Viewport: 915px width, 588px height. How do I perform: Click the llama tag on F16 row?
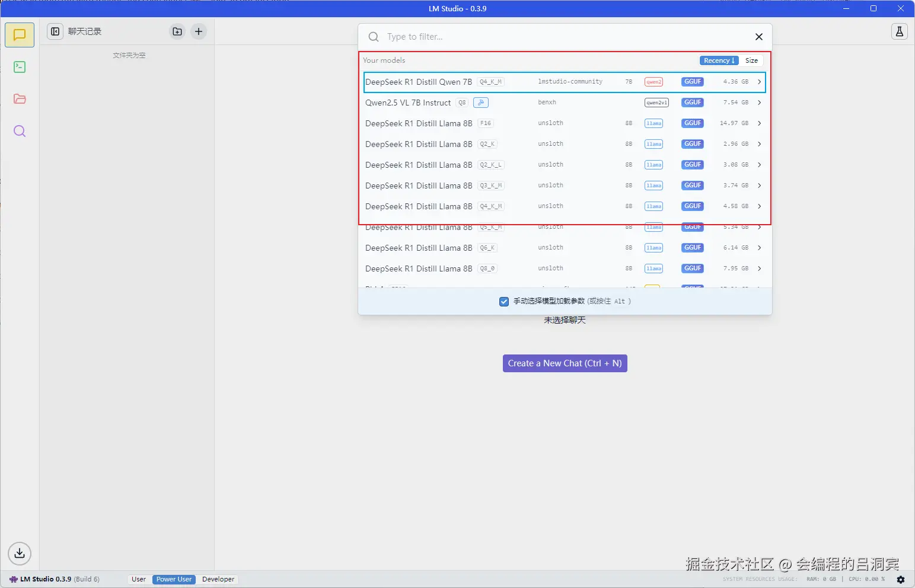click(x=654, y=123)
